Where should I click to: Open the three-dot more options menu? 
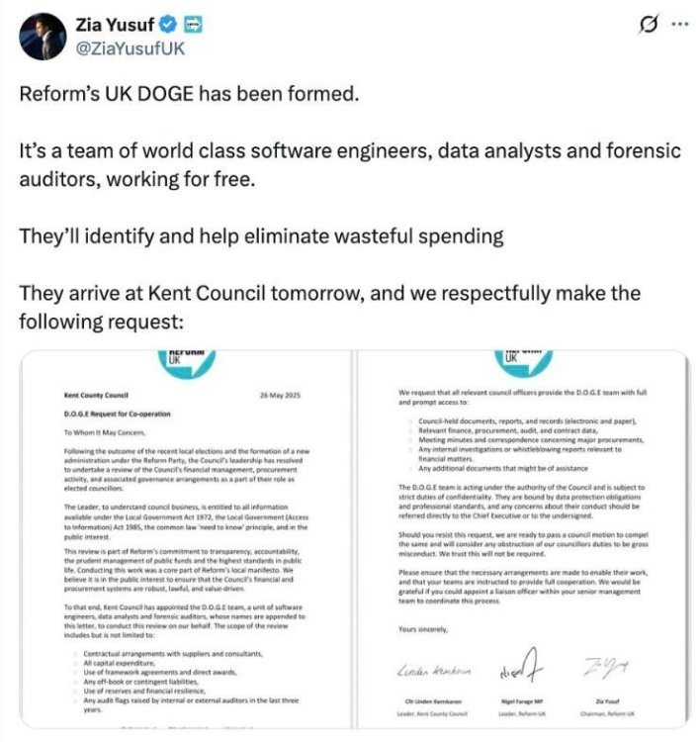click(x=678, y=25)
